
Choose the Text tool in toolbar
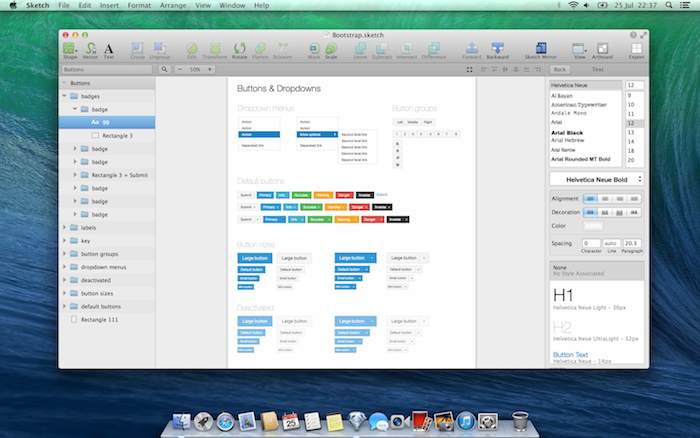click(x=109, y=48)
